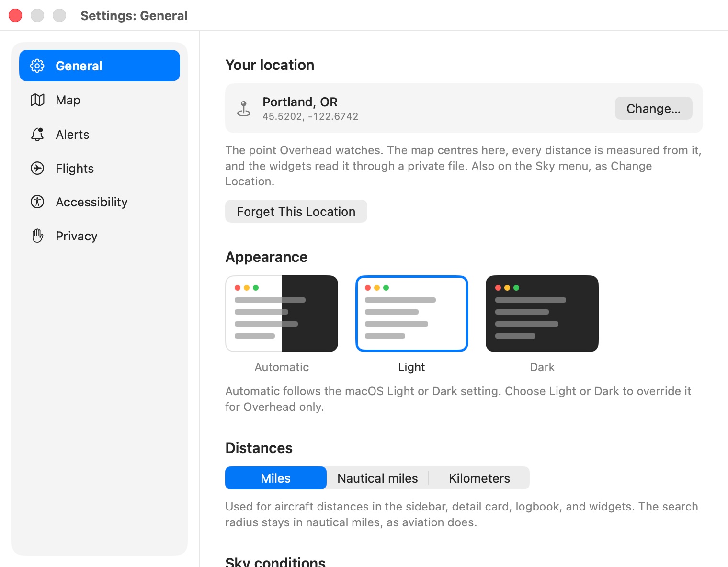Click Forget This Location button

[296, 211]
